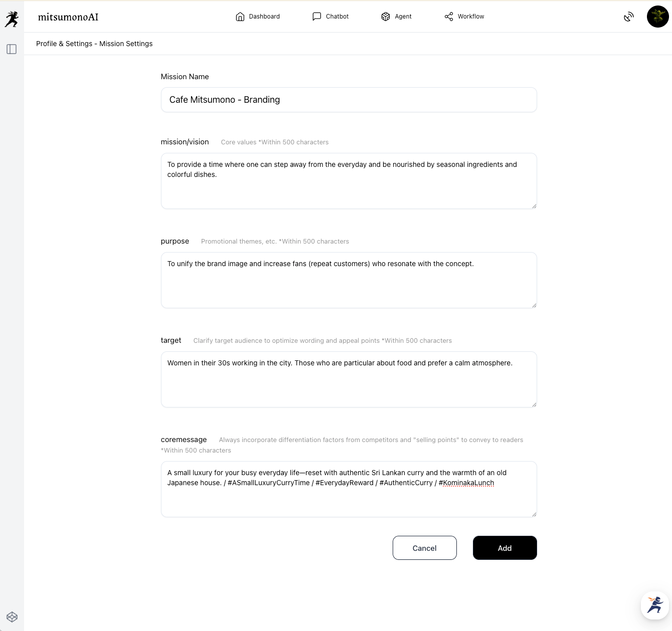Click the Workflow share-nodes icon
Screen dimensions: 672x631
[x=449, y=17]
